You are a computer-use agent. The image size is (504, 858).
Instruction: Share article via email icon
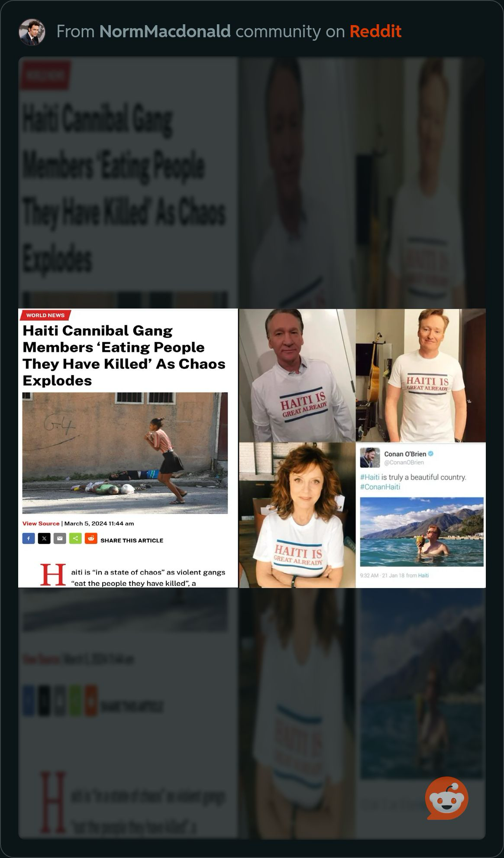click(60, 539)
